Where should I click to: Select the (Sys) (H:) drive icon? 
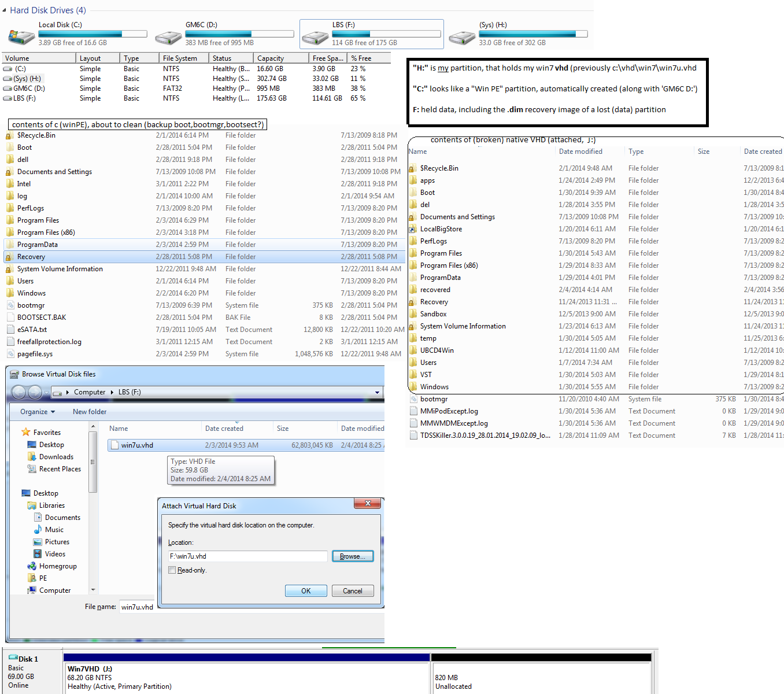pyautogui.click(x=462, y=37)
